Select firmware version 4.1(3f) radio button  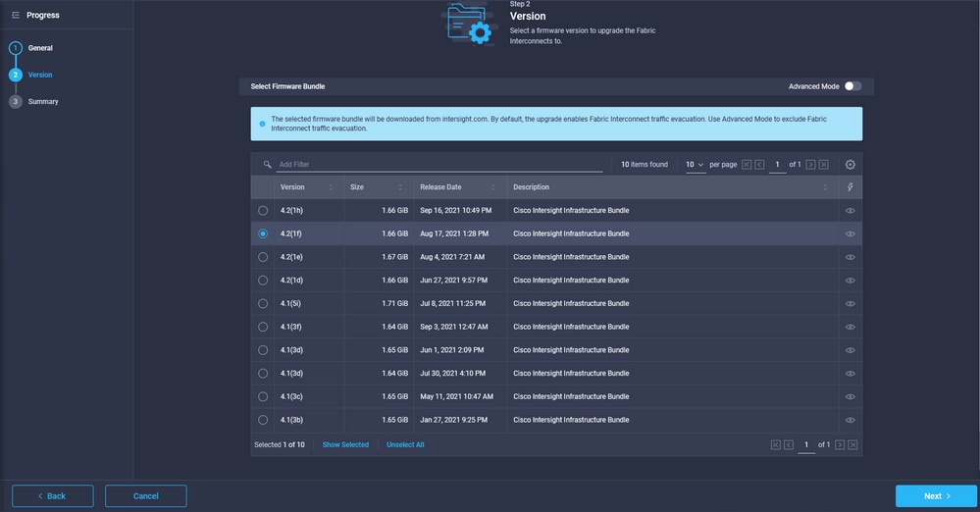point(263,327)
